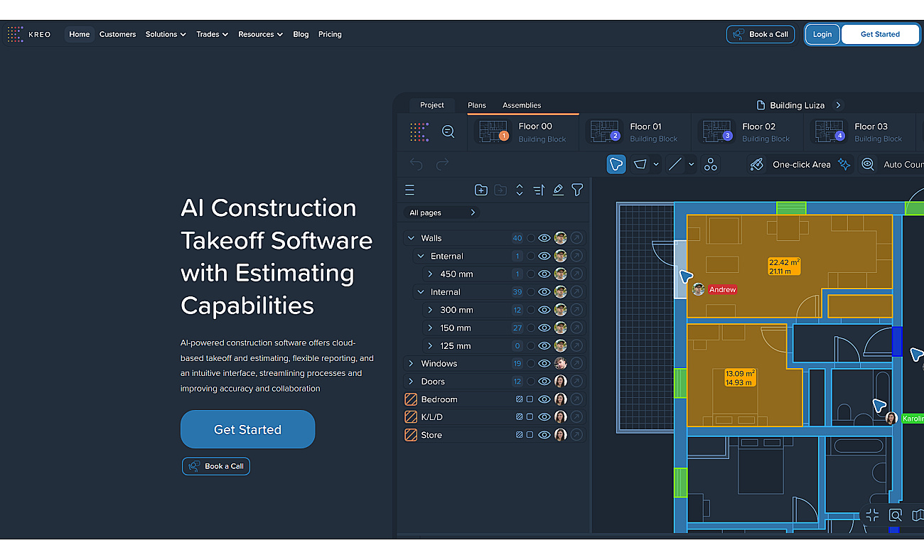Click the zoom search icon in the plan viewer corner
The height and width of the screenshot is (560, 924).
896,516
